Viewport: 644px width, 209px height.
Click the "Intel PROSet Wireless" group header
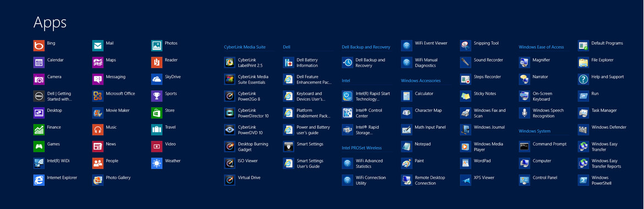[x=362, y=148]
